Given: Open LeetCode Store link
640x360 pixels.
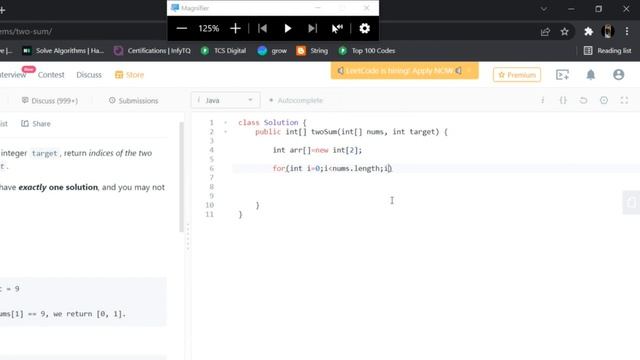Looking at the screenshot, I should [x=129, y=75].
